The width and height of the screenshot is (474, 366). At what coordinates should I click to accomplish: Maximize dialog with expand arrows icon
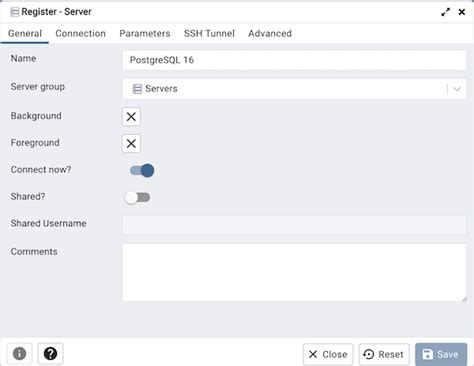coord(445,12)
